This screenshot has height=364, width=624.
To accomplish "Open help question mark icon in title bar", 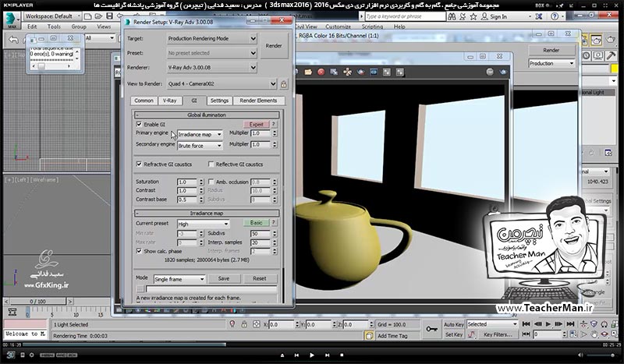I will [555, 16].
